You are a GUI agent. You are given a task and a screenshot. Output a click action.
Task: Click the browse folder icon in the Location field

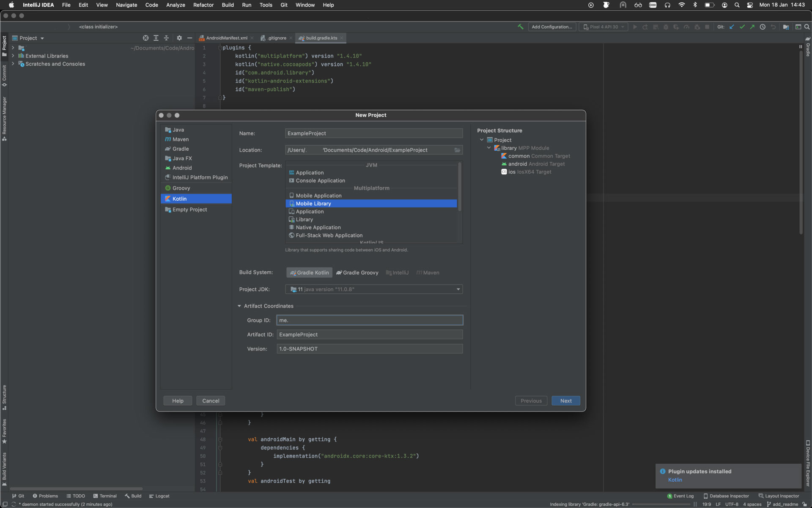coord(457,150)
